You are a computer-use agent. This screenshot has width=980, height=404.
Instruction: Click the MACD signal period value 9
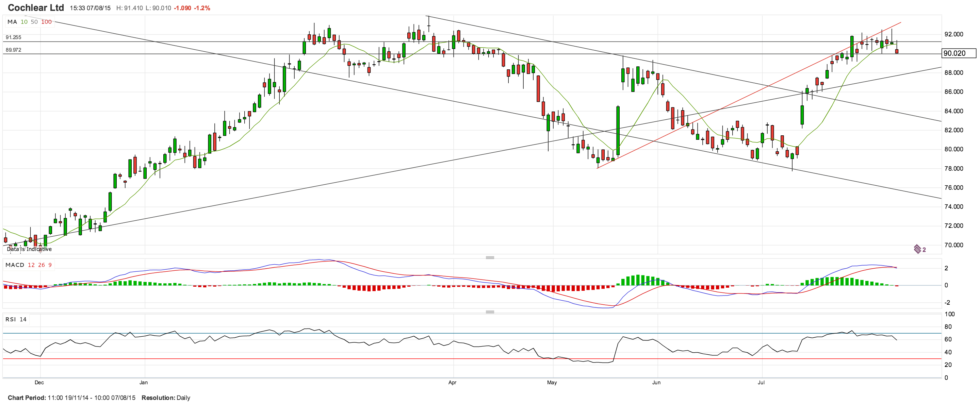click(x=50, y=265)
